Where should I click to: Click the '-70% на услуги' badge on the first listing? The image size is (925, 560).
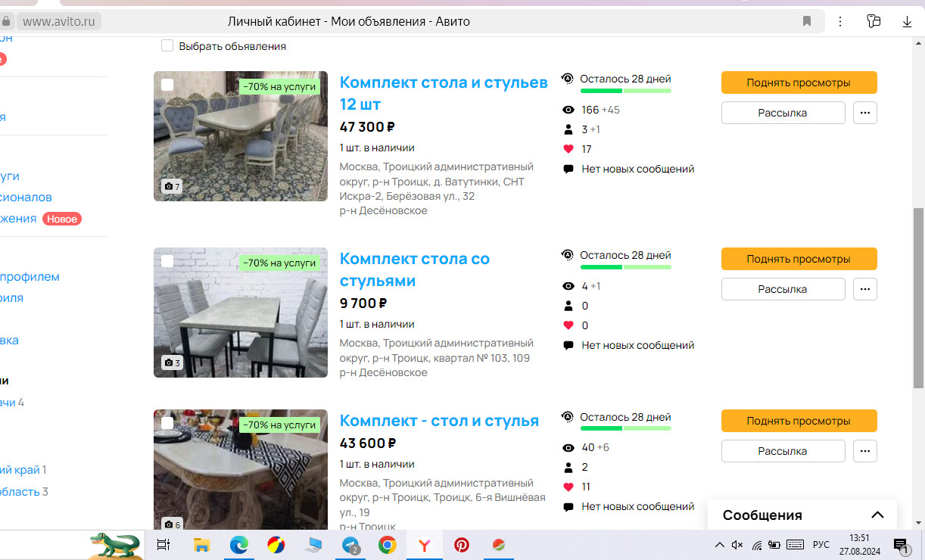[279, 86]
